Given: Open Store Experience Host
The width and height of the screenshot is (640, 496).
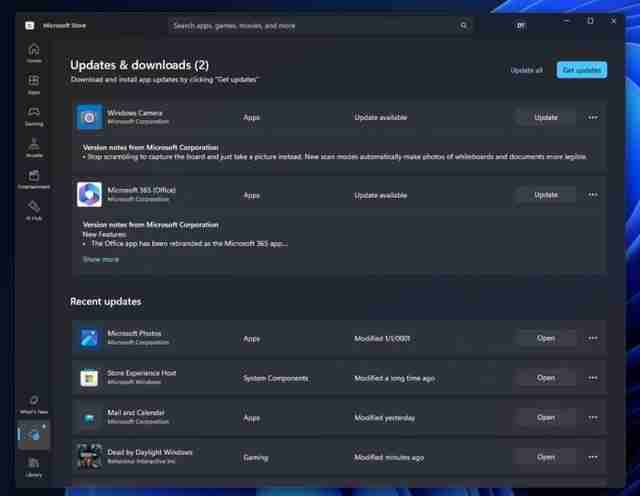Looking at the screenshot, I should click(x=546, y=378).
